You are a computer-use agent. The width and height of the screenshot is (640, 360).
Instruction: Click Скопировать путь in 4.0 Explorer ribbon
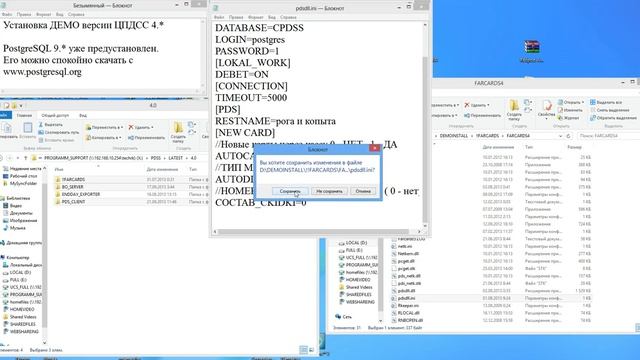coord(59,133)
